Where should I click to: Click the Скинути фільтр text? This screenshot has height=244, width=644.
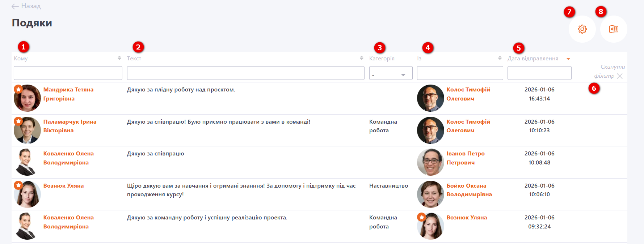pyautogui.click(x=609, y=71)
